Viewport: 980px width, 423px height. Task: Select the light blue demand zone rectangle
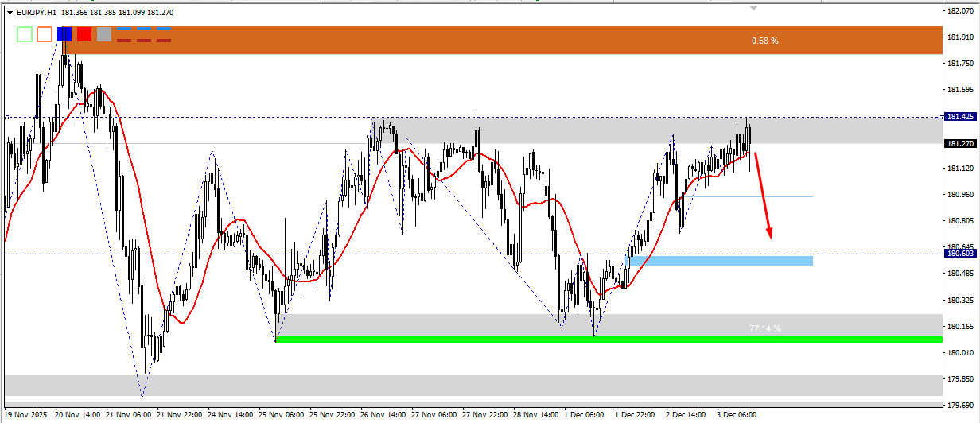click(720, 260)
